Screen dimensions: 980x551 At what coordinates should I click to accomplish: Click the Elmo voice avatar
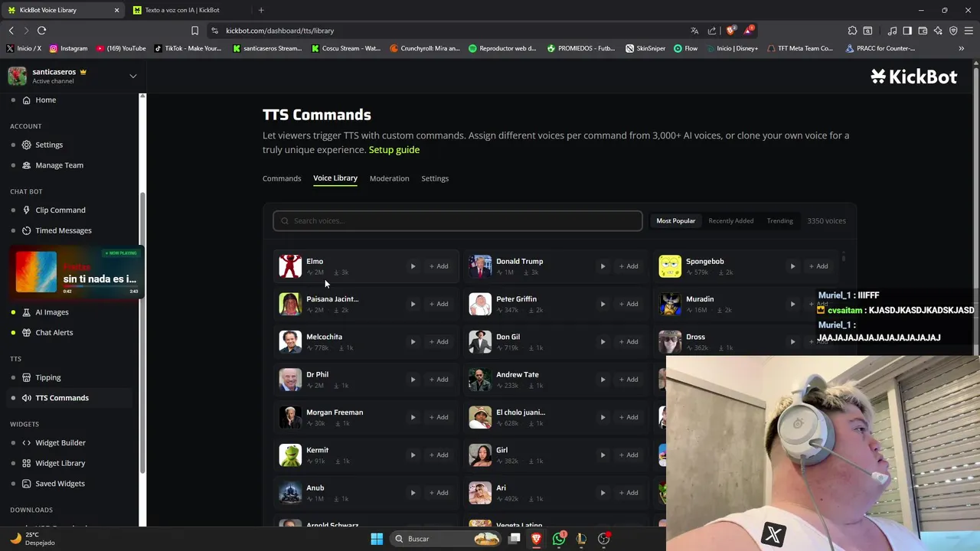coord(290,266)
